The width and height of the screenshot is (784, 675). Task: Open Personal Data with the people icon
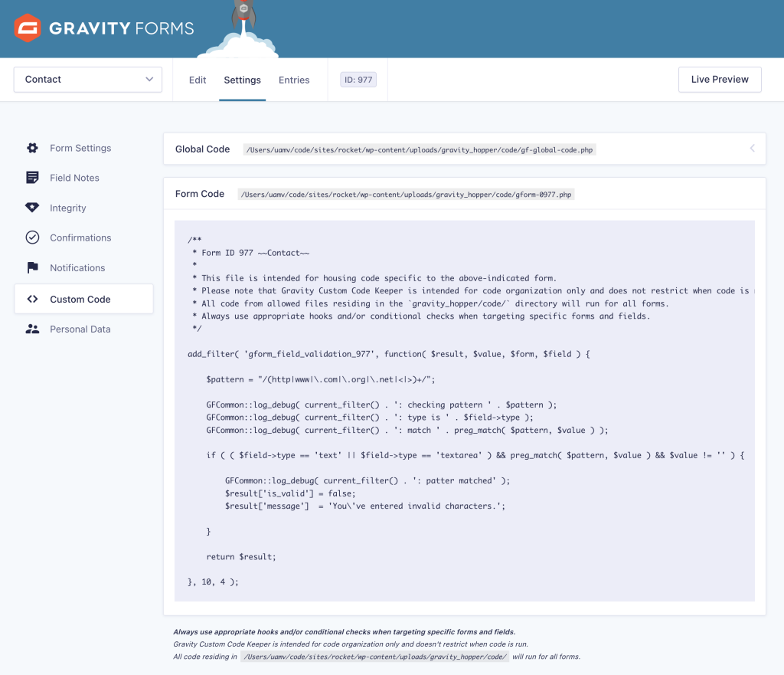[x=31, y=329]
